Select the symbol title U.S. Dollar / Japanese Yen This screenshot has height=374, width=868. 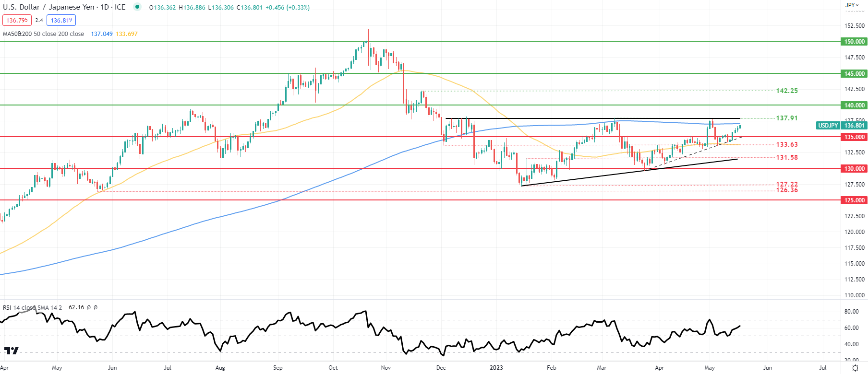(49, 7)
